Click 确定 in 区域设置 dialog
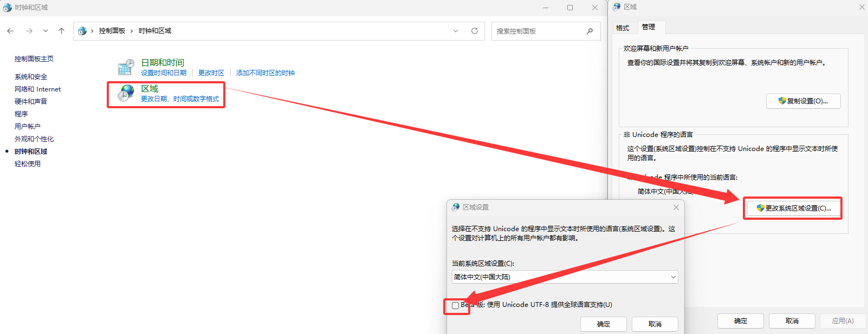The width and height of the screenshot is (868, 334). click(604, 324)
